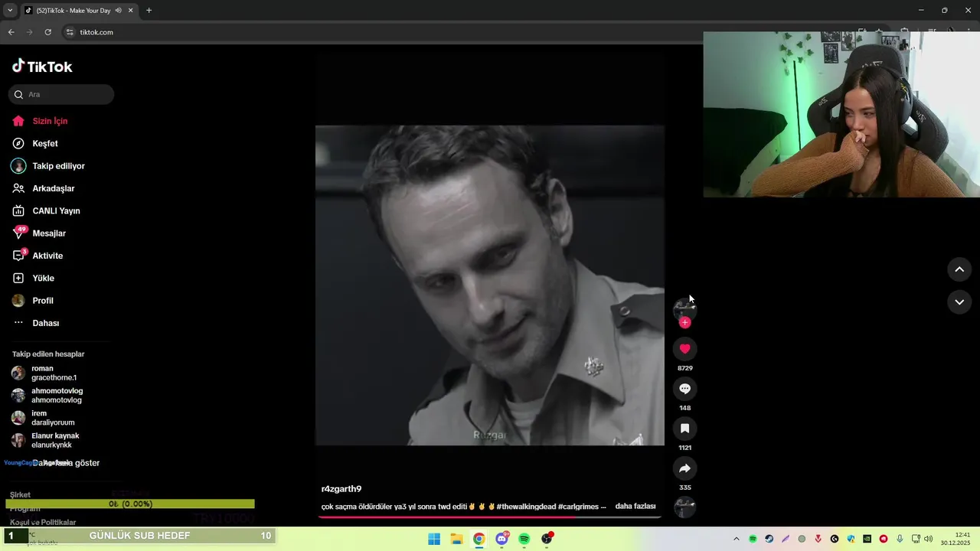The width and height of the screenshot is (980, 551).
Task: Expand Koşul ve Politikalar section
Action: [43, 522]
